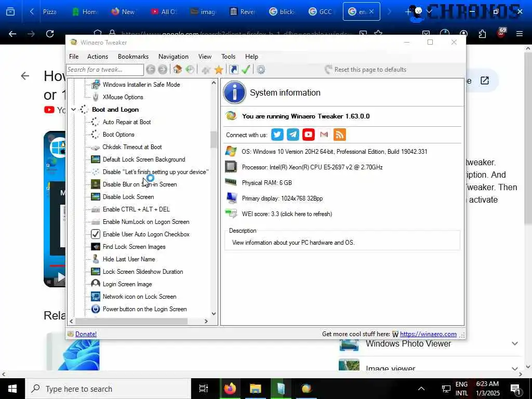
Task: Open Firefox tab list dropdown arrow
Action: click(x=429, y=11)
